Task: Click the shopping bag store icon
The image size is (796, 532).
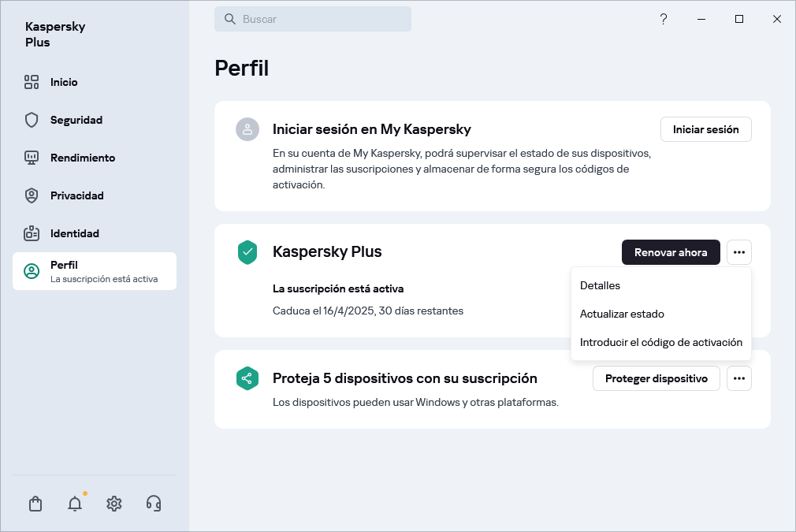Action: tap(35, 504)
